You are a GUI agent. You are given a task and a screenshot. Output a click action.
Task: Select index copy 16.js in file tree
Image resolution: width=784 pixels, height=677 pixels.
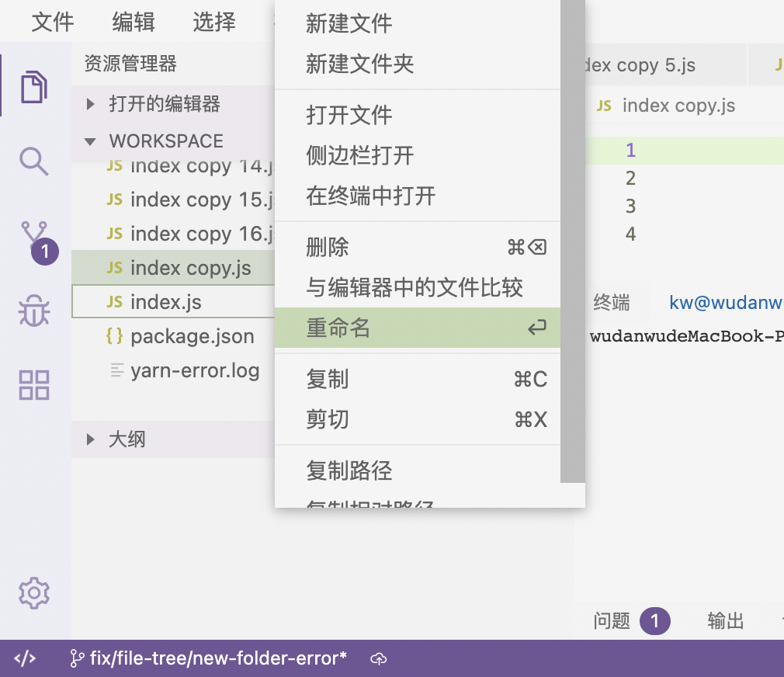coord(173,234)
